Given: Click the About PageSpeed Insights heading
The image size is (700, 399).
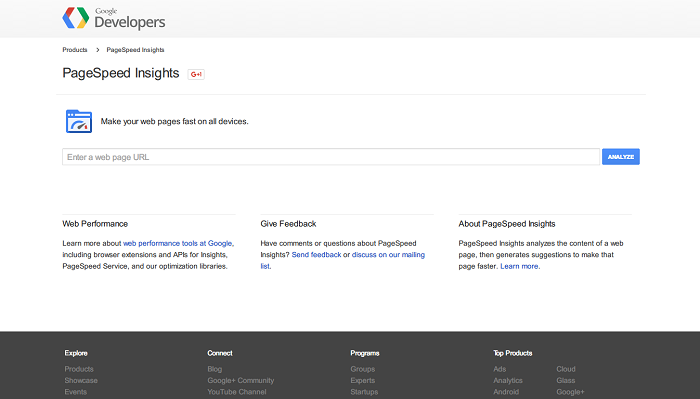Looking at the screenshot, I should tap(507, 224).
